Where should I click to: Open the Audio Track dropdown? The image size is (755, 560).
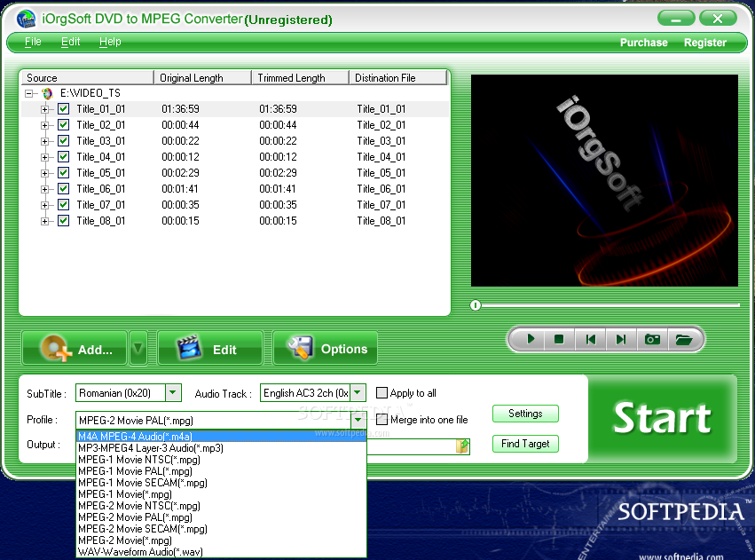(x=358, y=393)
